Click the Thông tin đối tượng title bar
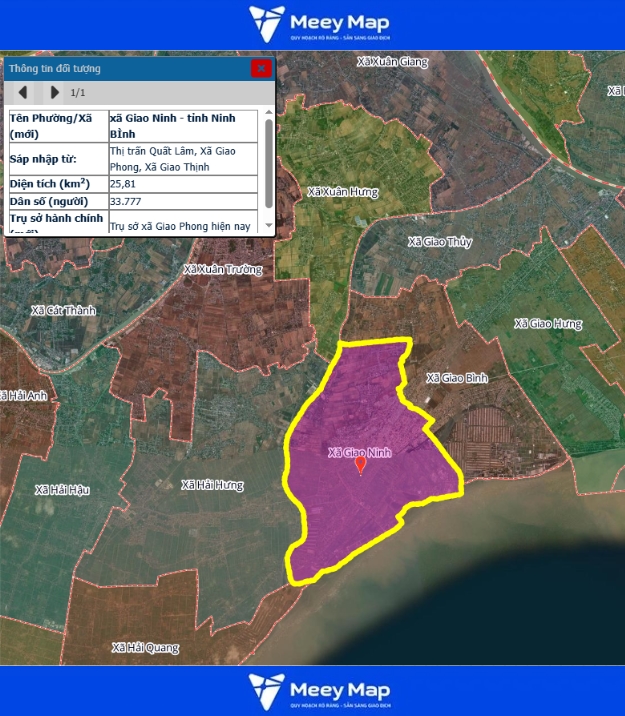The height and width of the screenshot is (716, 625). pos(120,68)
